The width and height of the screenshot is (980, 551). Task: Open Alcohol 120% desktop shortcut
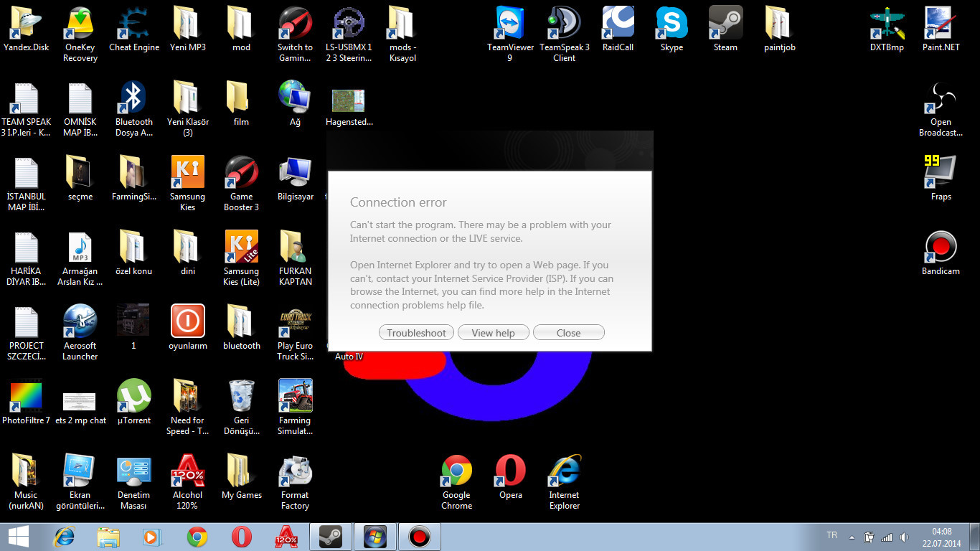(187, 482)
